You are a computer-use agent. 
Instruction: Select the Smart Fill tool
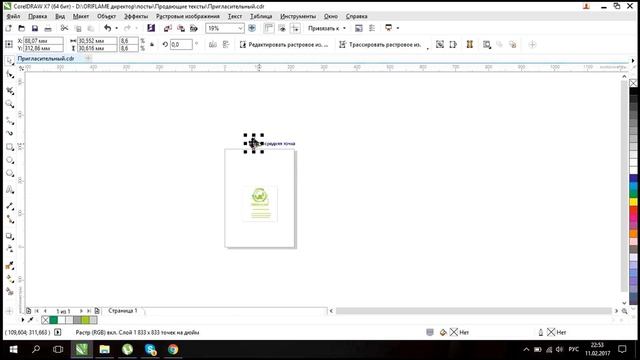click(x=10, y=292)
